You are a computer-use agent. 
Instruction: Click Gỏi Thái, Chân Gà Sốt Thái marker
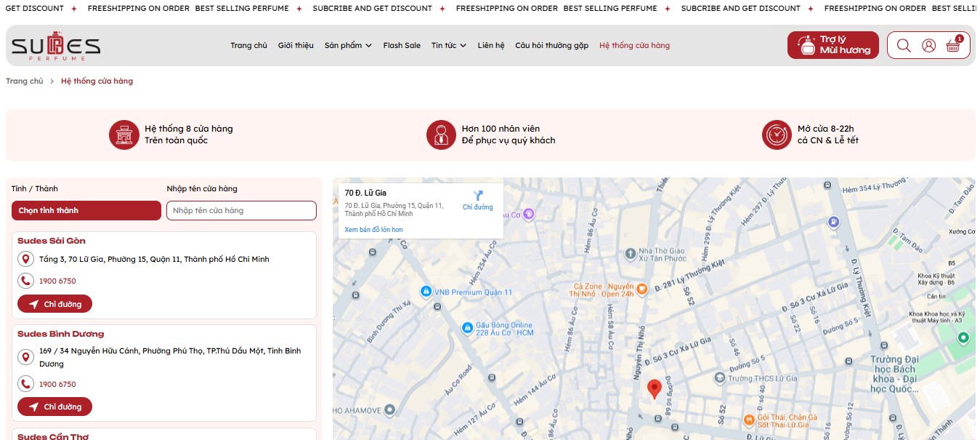click(x=749, y=420)
